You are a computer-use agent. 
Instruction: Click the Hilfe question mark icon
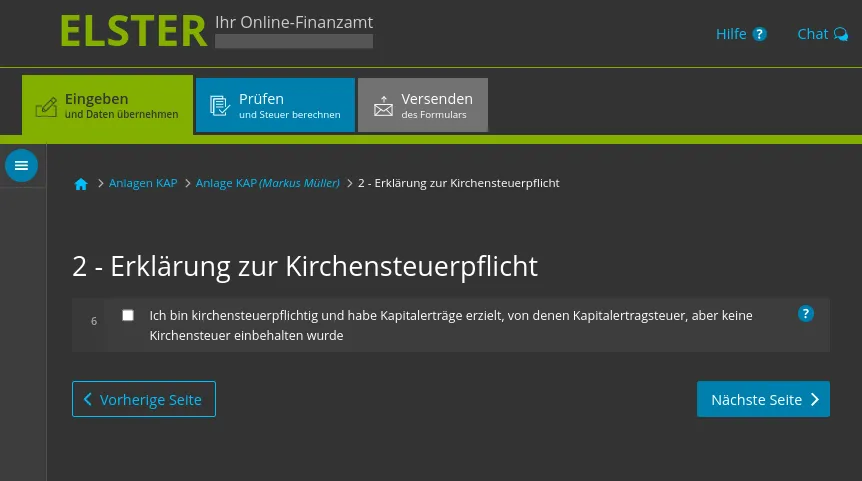click(x=760, y=34)
